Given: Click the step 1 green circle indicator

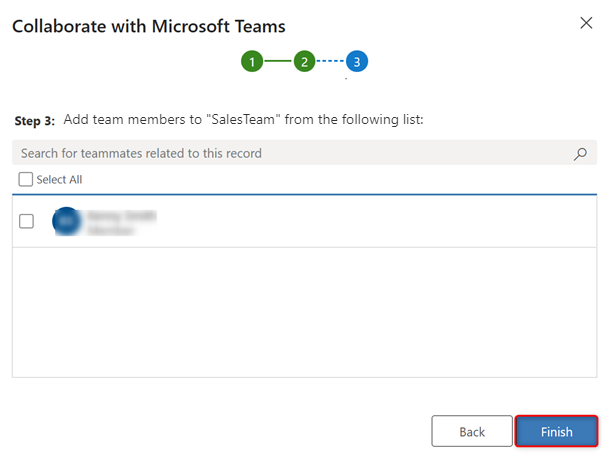Looking at the screenshot, I should click(x=252, y=61).
